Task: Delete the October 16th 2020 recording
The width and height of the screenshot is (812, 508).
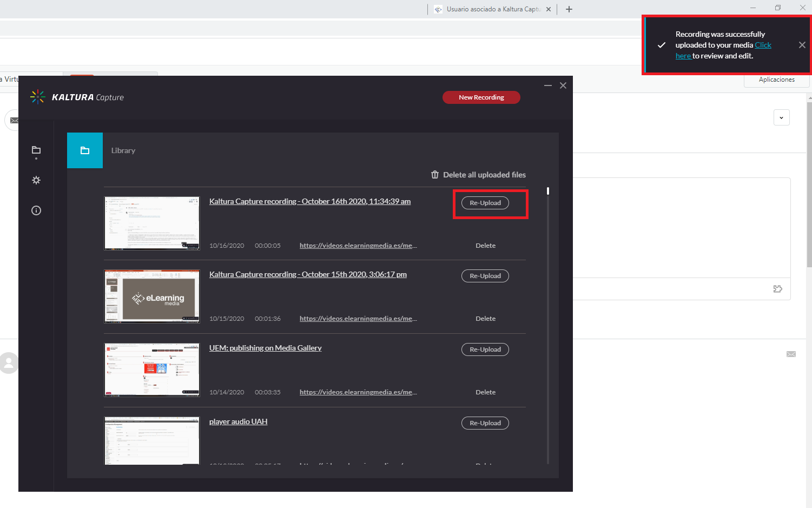Action: tap(486, 246)
